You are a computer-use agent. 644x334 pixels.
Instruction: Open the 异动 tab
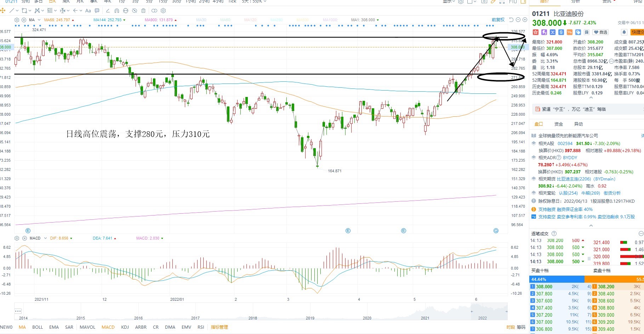click(579, 124)
